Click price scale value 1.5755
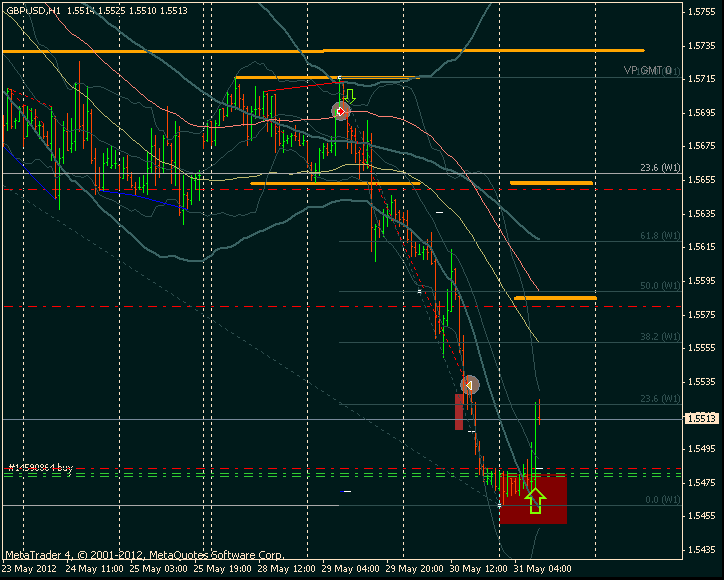This screenshot has height=580, width=724. [701, 12]
